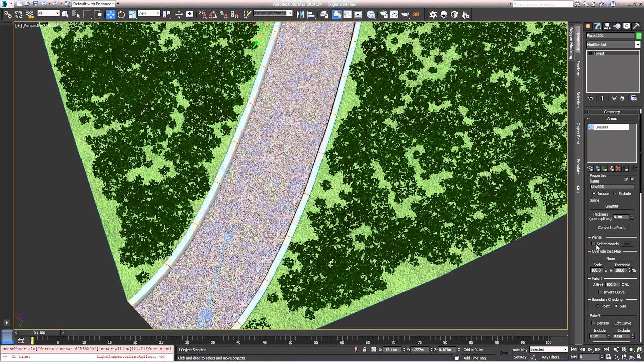Open Render Setup dialog
The width and height of the screenshot is (644, 362).
click(383, 15)
